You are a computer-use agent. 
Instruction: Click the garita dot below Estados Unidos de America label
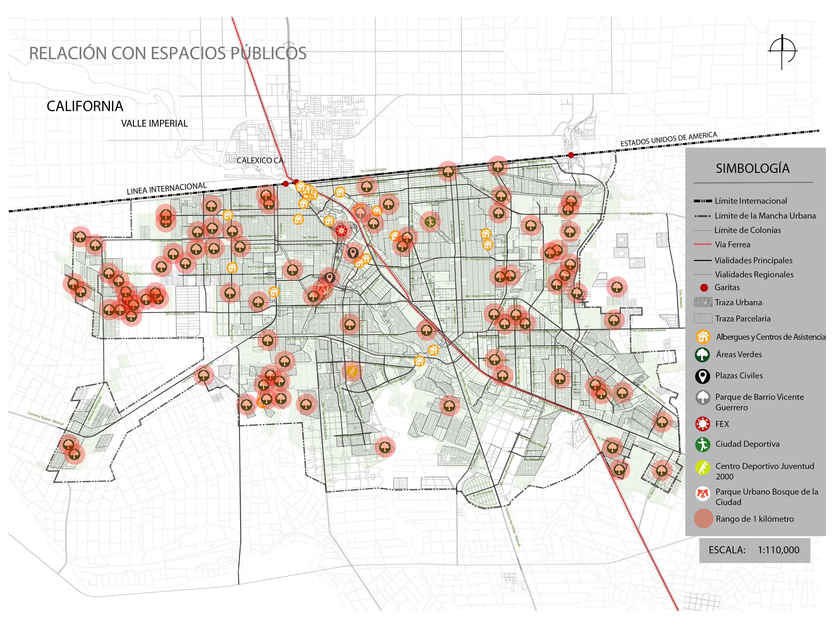[571, 155]
